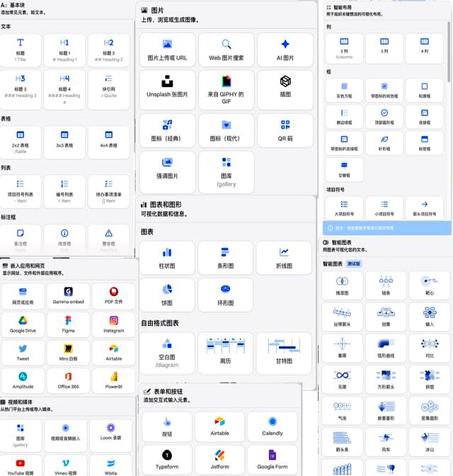453x476 pixels.
Task: Insert the 标题 Title text block
Action: click(20, 50)
